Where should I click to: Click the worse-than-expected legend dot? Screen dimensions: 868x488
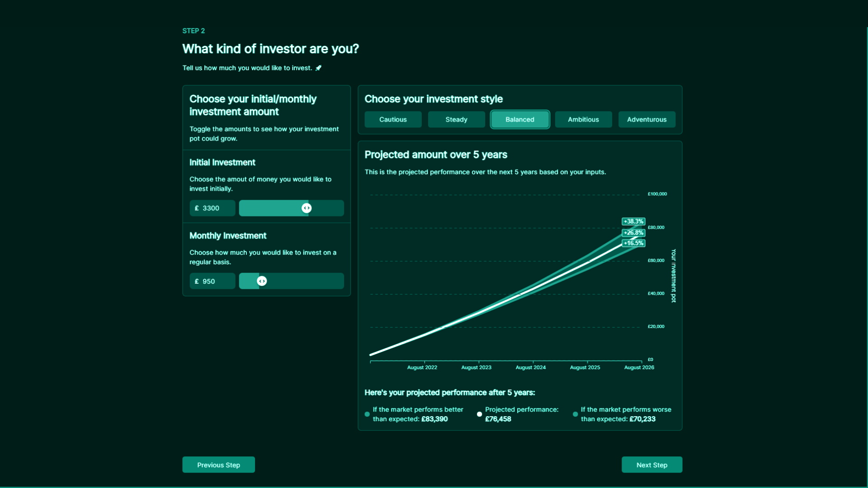click(575, 414)
